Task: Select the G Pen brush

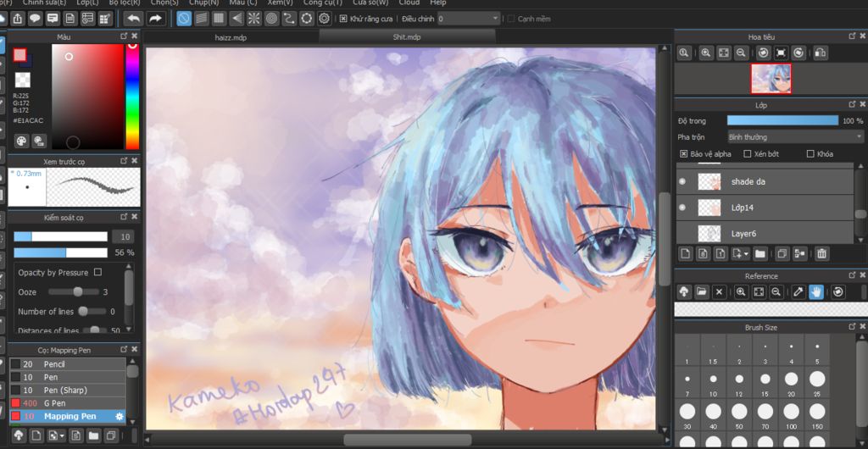Action: [68, 403]
